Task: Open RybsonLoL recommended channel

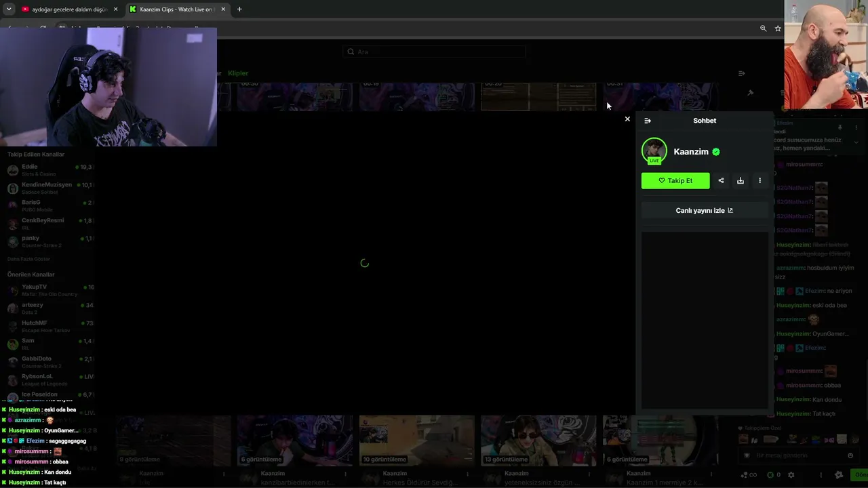Action: tap(50, 380)
